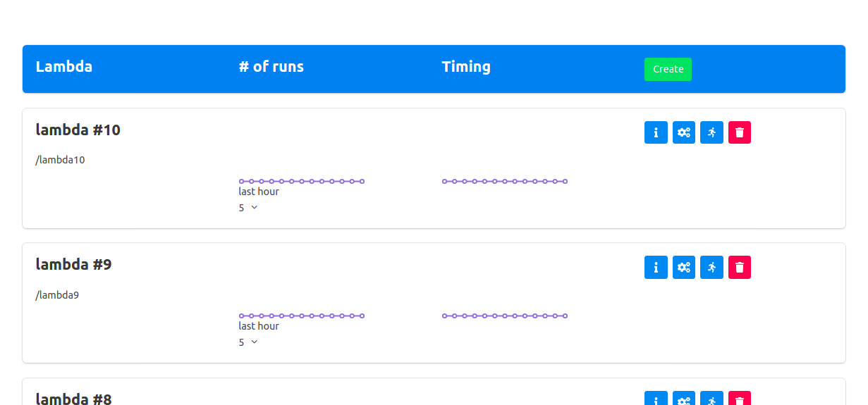
Task: Select the lambda #8 title
Action: click(73, 399)
